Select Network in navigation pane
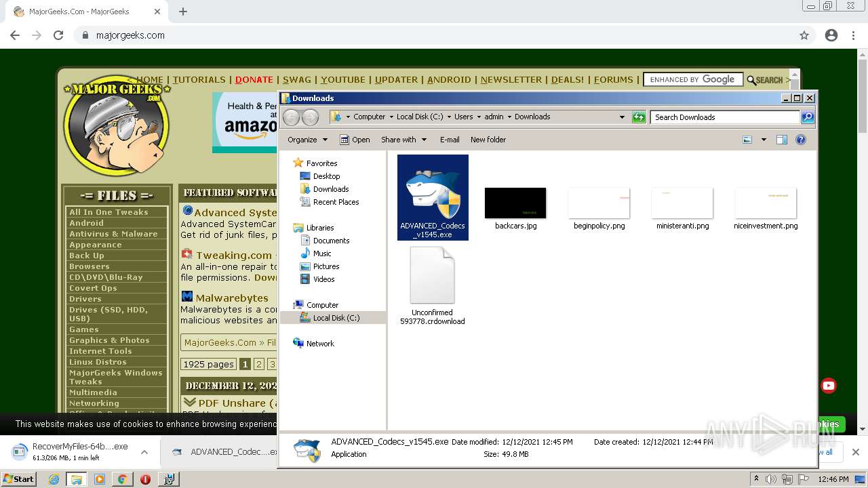Viewport: 868px width, 488px height. point(320,344)
